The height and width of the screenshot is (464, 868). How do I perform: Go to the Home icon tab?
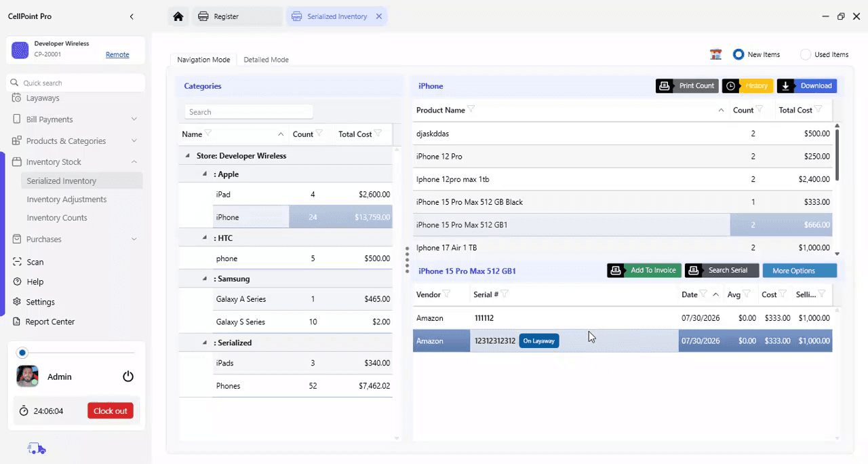[x=178, y=16]
